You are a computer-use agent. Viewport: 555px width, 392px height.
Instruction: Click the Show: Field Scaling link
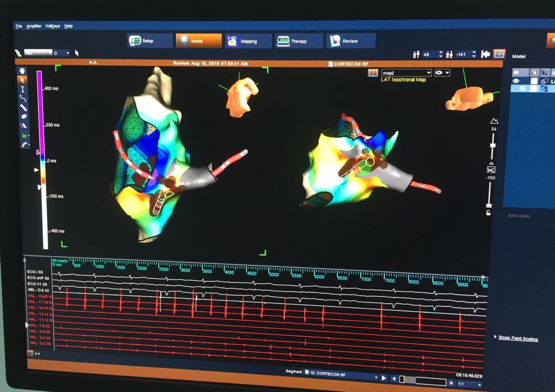(x=518, y=339)
